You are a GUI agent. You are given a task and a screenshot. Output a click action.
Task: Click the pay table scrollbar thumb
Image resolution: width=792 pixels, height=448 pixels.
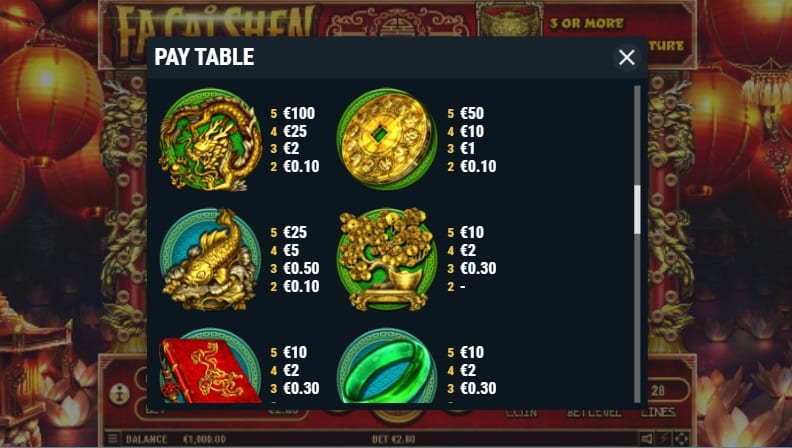[x=637, y=210]
